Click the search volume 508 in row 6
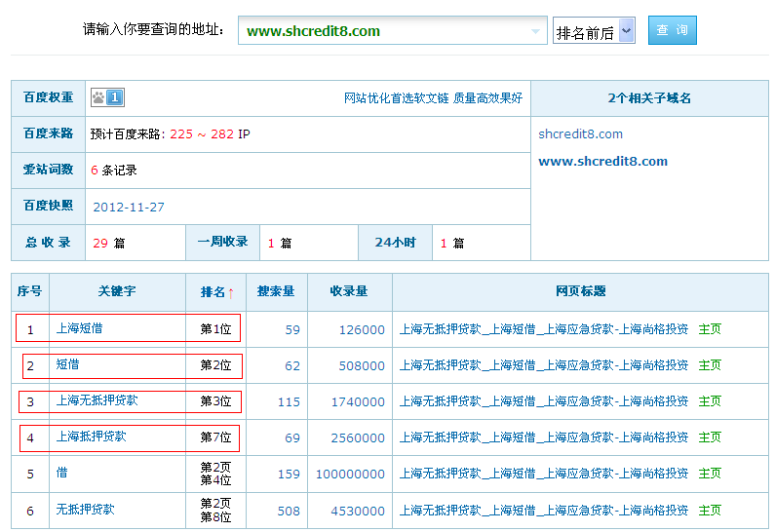Image resolution: width=775 pixels, height=532 pixels. pos(289,511)
